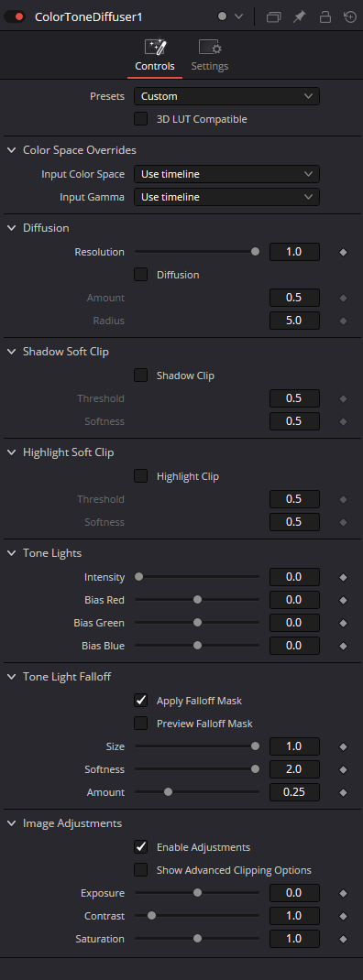
Task: Open the node color dot dropdown
Action: coord(230,16)
